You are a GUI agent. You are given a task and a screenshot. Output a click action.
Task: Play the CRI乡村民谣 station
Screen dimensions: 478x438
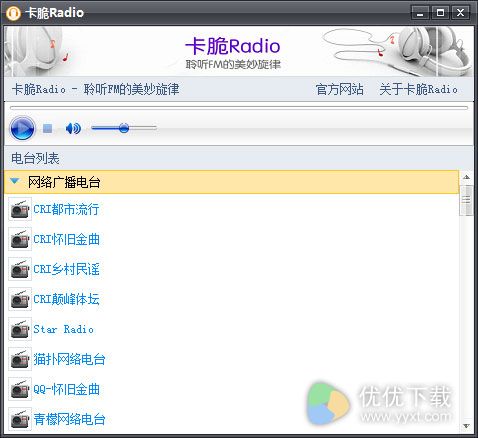click(66, 269)
